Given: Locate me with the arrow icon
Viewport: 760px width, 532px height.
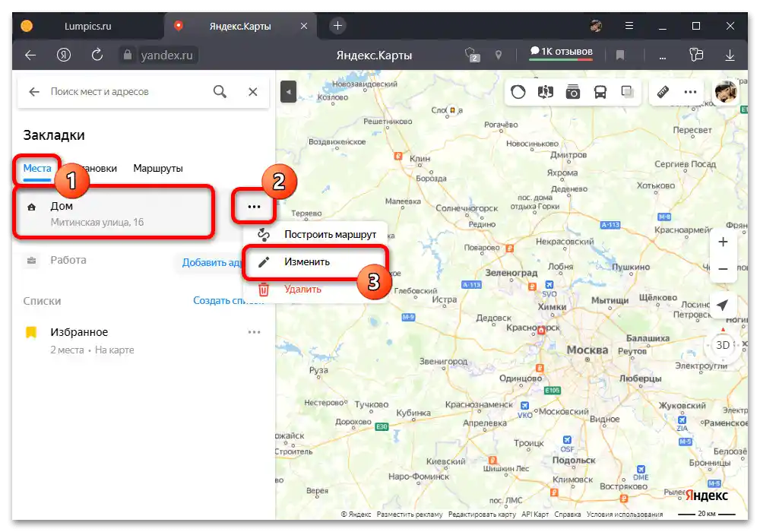Looking at the screenshot, I should pyautogui.click(x=723, y=306).
